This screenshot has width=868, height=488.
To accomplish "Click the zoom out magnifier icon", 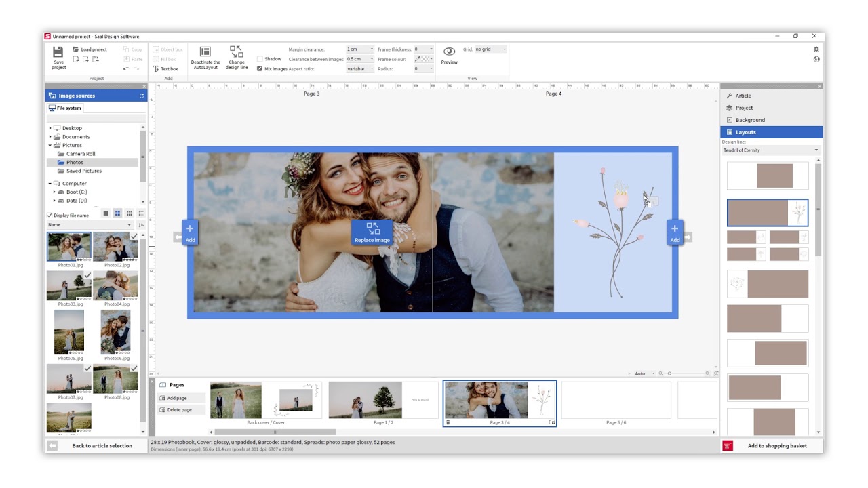I will click(x=661, y=373).
